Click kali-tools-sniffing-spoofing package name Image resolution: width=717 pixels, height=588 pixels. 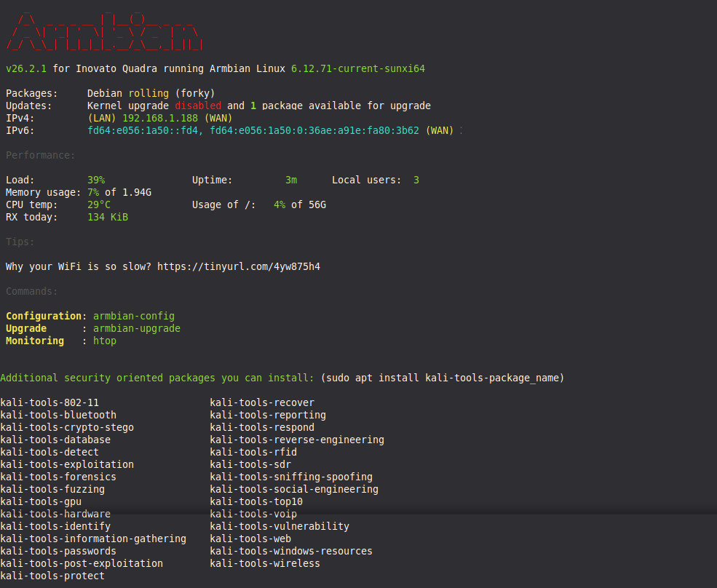pyautogui.click(x=291, y=477)
